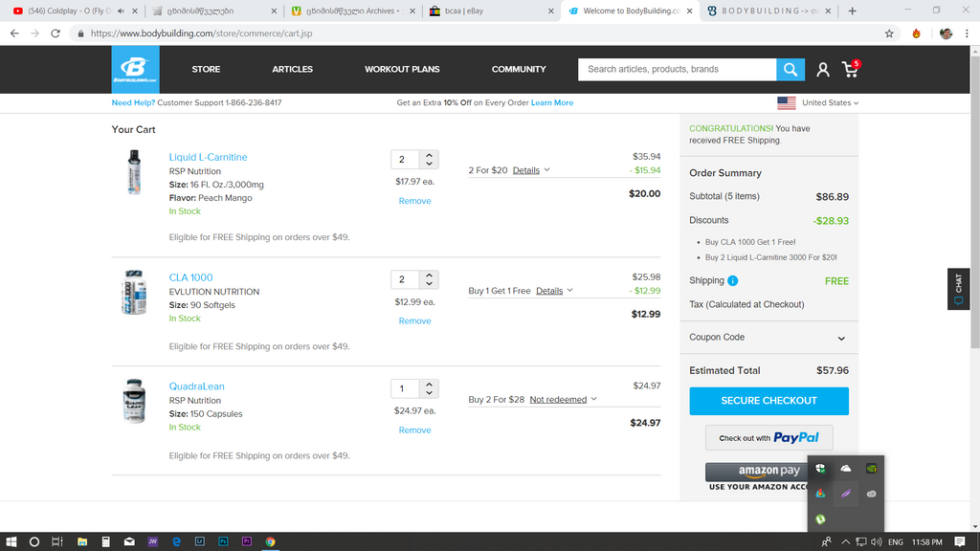Open the Chrome profile avatar

[946, 33]
